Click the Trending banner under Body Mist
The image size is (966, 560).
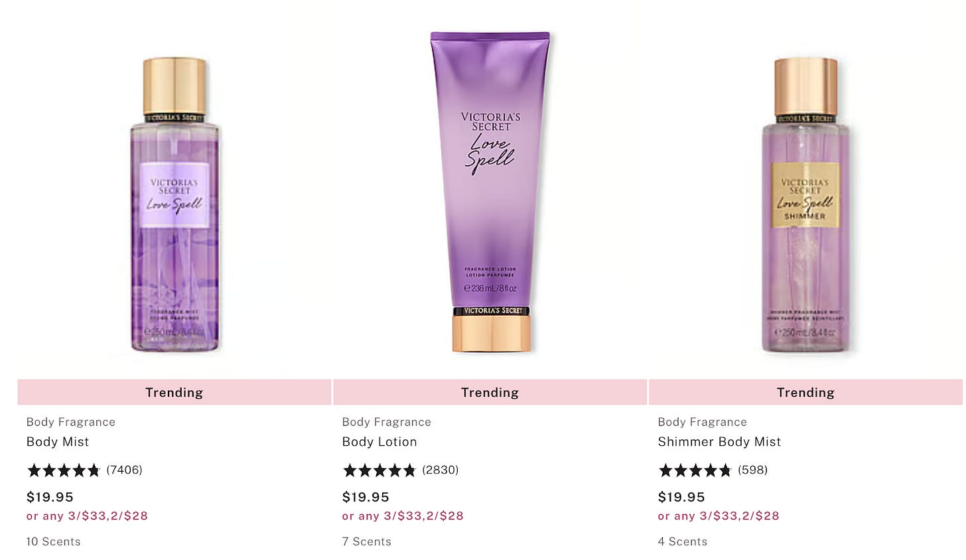pos(174,392)
